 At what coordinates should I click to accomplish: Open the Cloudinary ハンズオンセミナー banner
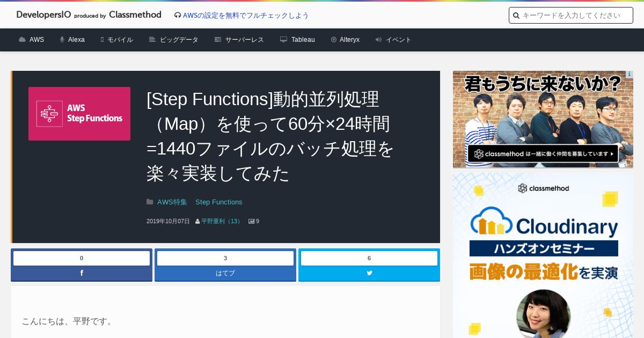tap(543, 255)
